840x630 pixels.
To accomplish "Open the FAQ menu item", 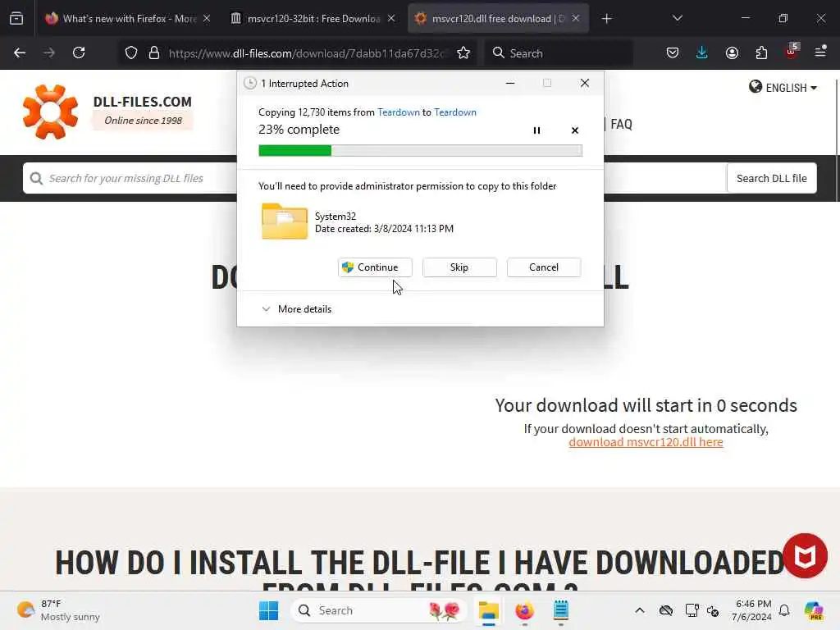I will [621, 125].
